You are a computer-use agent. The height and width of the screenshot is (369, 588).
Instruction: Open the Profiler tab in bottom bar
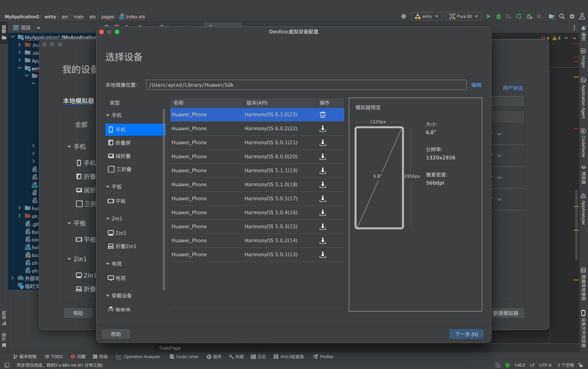[323, 357]
